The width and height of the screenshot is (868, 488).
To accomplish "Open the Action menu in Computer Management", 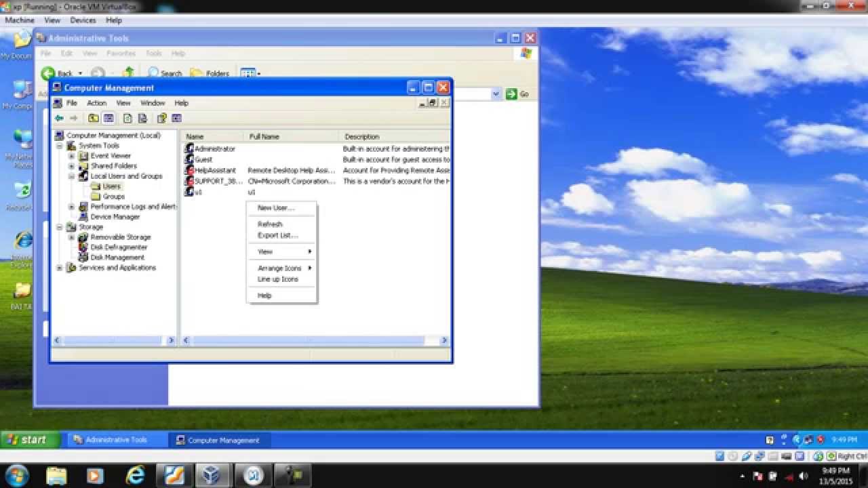I will (96, 103).
